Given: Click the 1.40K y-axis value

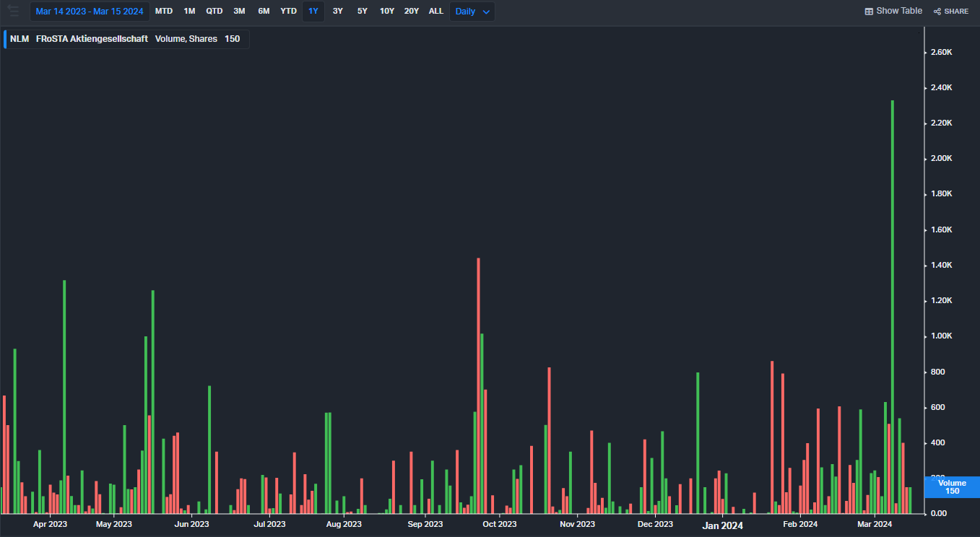Looking at the screenshot, I should (941, 266).
